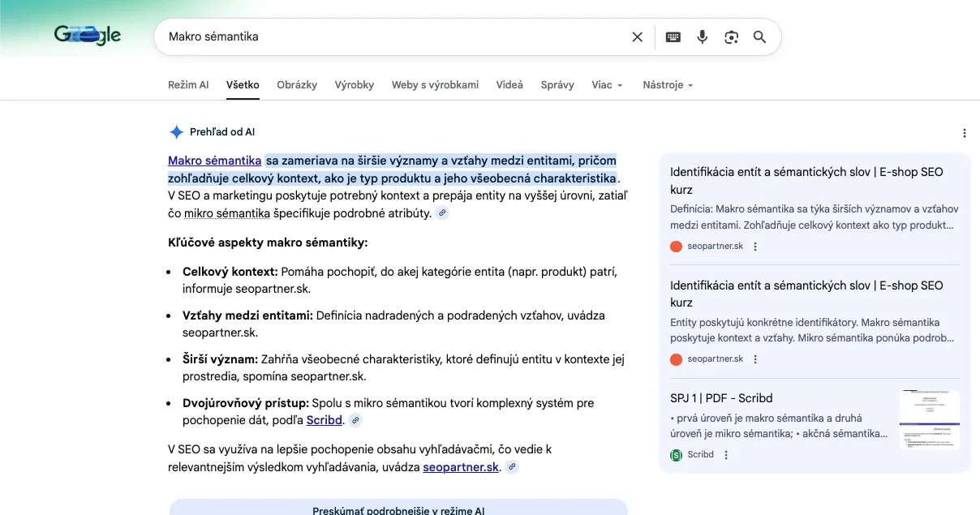Expand the Viac dropdown
Image resolution: width=980 pixels, height=515 pixels.
click(x=607, y=85)
